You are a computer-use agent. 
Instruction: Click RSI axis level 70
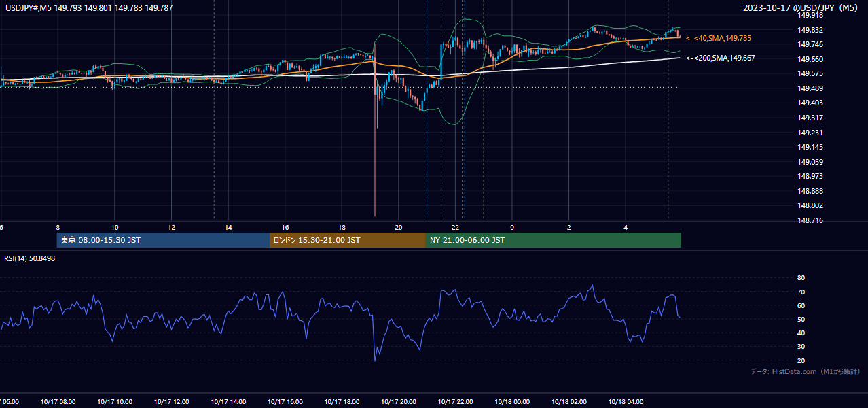pos(801,292)
